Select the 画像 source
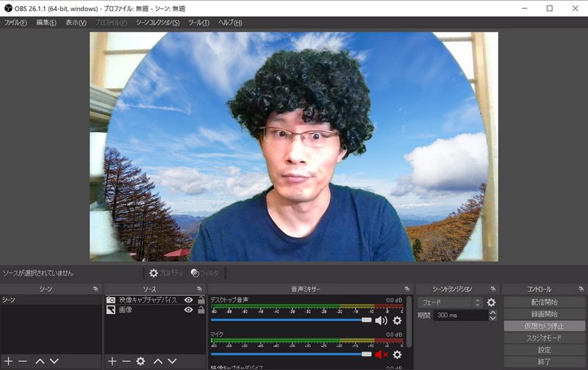 point(126,310)
